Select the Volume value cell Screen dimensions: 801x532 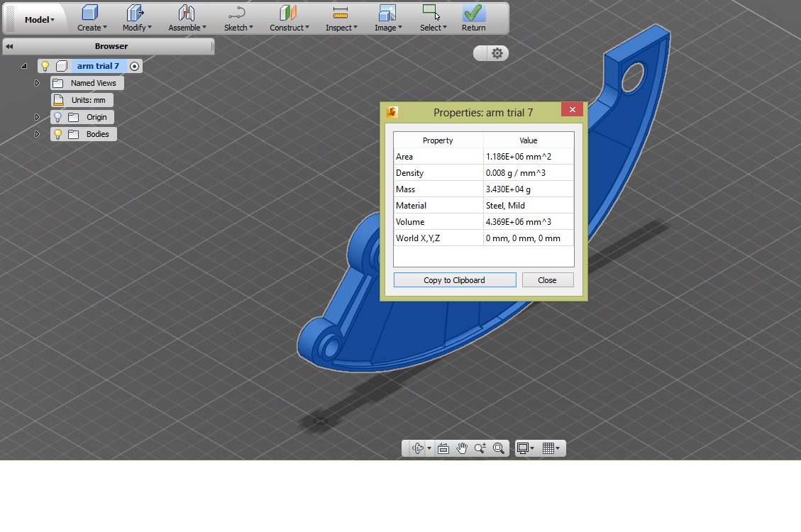(x=529, y=221)
